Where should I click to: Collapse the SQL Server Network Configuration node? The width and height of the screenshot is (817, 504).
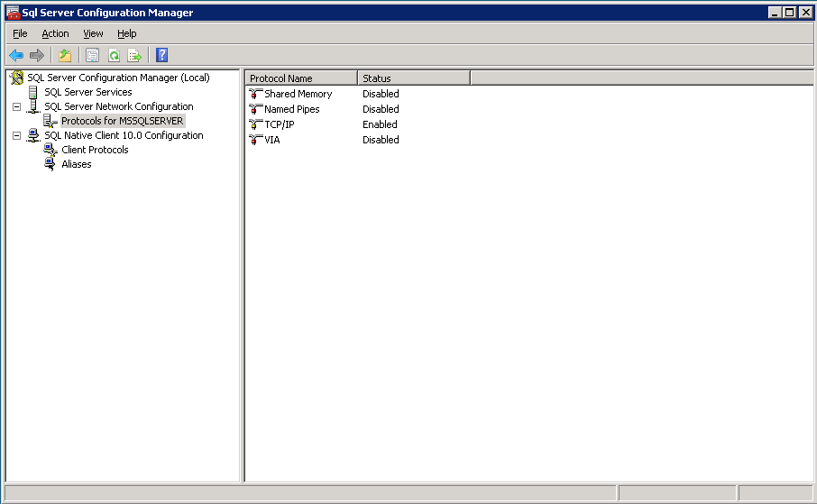click(x=16, y=107)
